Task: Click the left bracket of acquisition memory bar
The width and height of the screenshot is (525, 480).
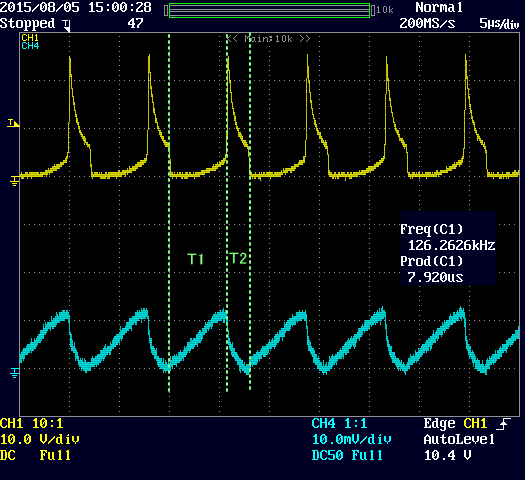Action: pos(166,11)
